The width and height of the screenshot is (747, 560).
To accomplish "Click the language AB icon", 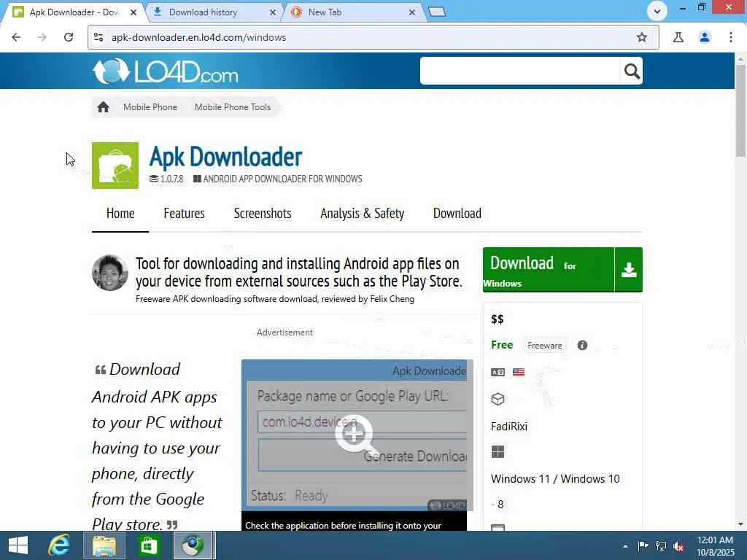I will point(498,372).
